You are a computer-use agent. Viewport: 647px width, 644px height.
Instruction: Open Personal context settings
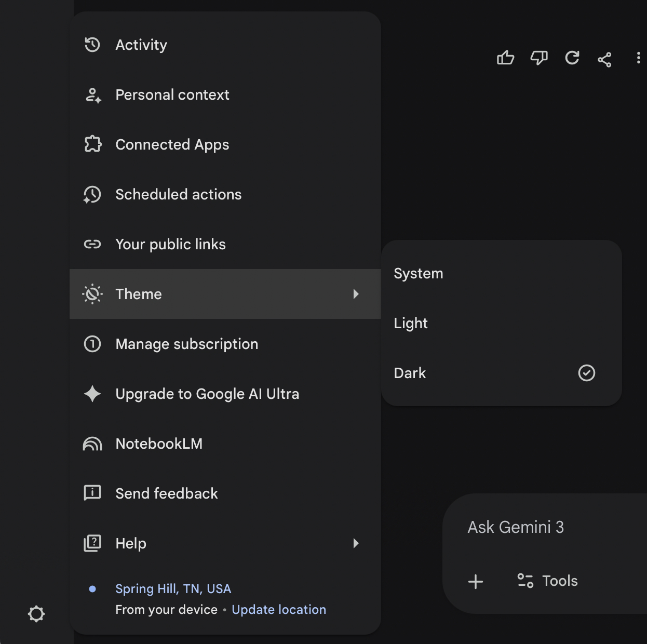pos(172,95)
